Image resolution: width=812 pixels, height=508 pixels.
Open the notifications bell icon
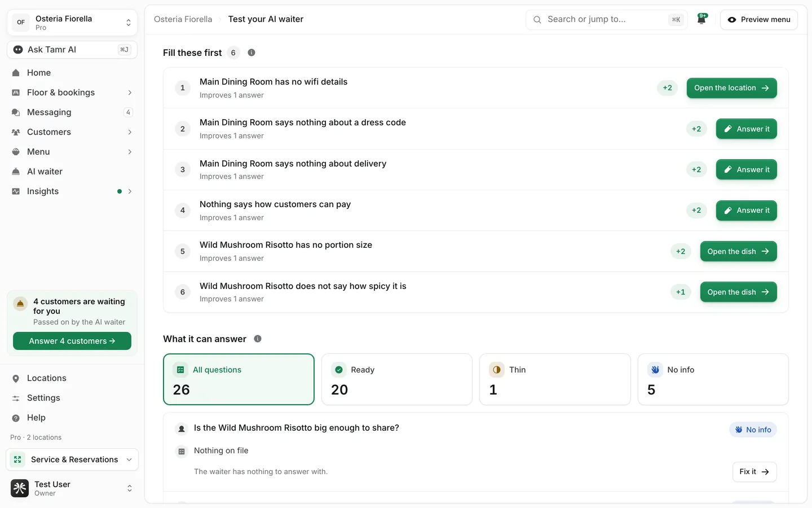click(x=701, y=19)
